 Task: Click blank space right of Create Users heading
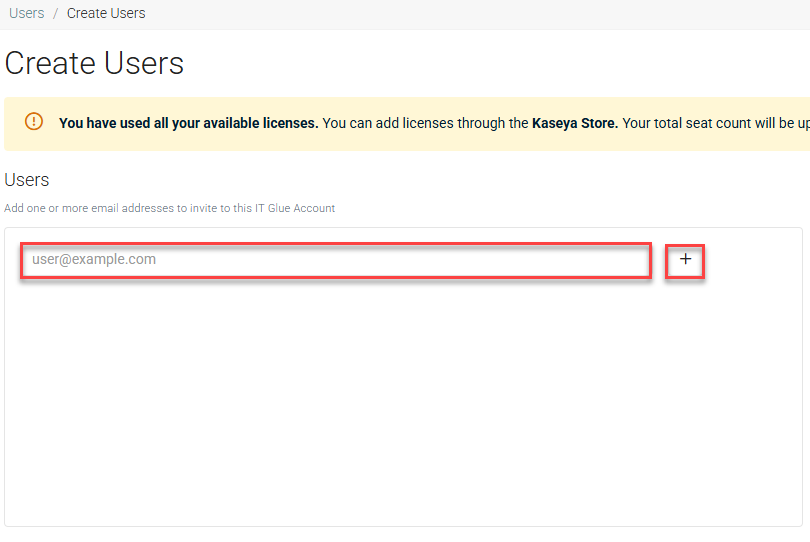coord(500,63)
